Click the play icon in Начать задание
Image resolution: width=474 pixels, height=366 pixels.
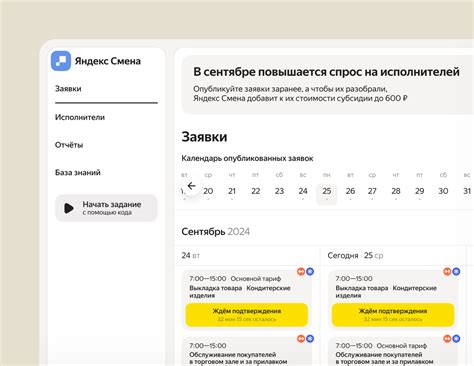(69, 208)
